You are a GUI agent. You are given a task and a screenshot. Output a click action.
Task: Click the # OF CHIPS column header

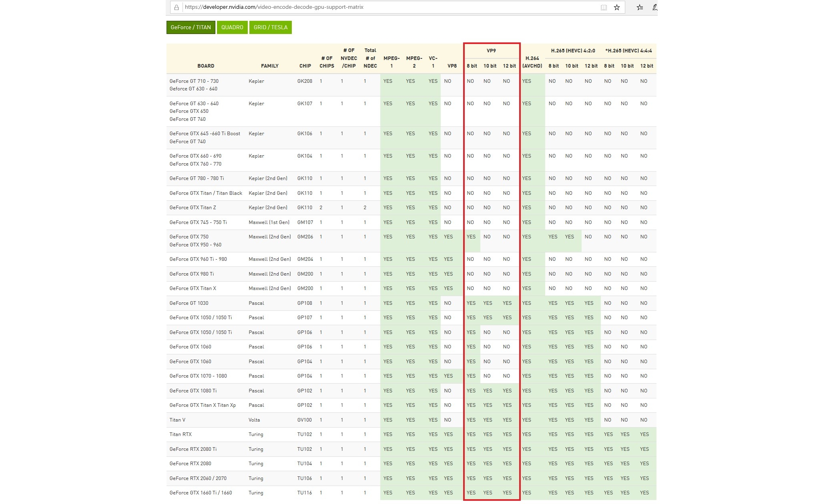(327, 62)
